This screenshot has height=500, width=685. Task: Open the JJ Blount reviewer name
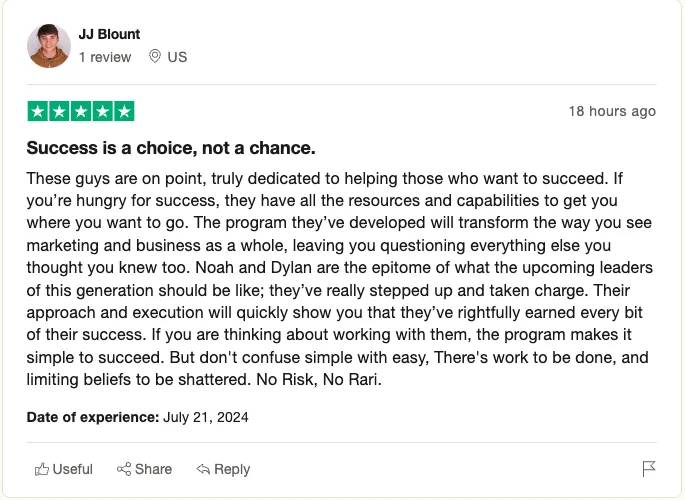pos(109,34)
